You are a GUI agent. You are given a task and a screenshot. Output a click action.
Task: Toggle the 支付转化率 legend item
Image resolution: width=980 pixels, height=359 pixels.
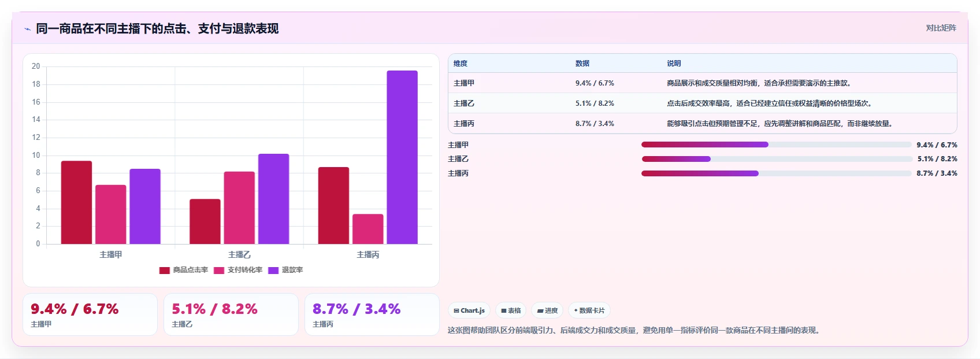[238, 270]
